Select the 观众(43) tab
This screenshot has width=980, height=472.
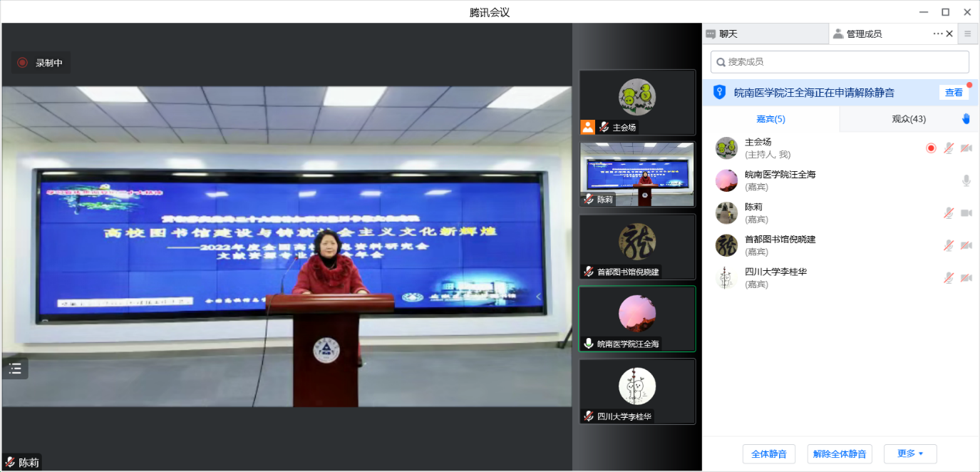[909, 119]
